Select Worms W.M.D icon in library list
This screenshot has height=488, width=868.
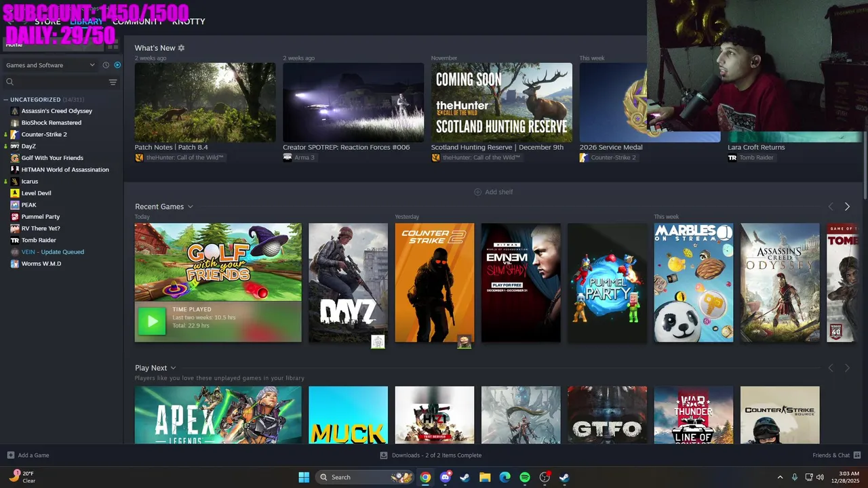coord(15,264)
